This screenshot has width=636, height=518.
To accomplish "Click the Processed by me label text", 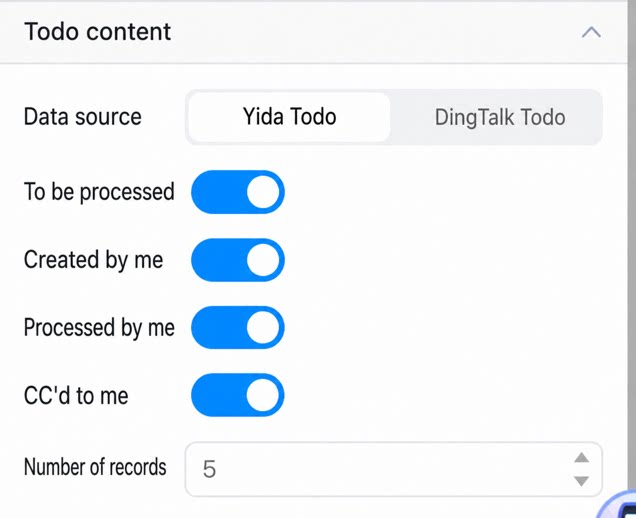I will (99, 327).
